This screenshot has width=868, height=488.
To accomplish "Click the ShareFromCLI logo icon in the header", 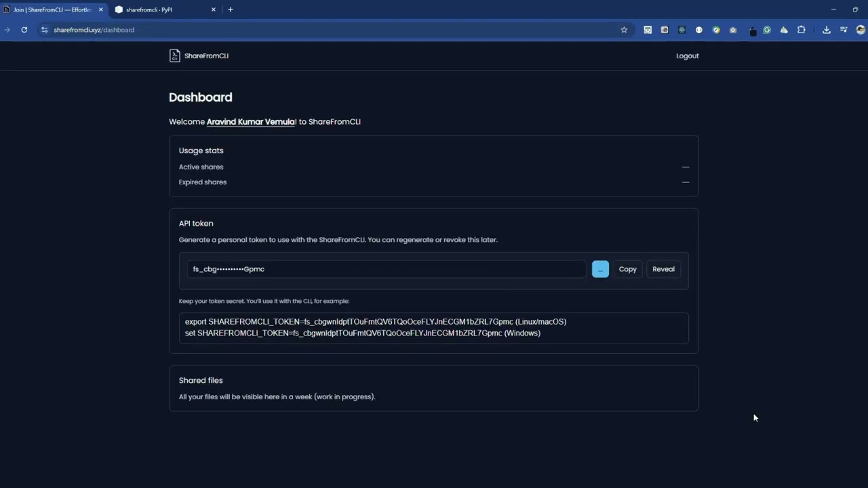I will click(174, 56).
